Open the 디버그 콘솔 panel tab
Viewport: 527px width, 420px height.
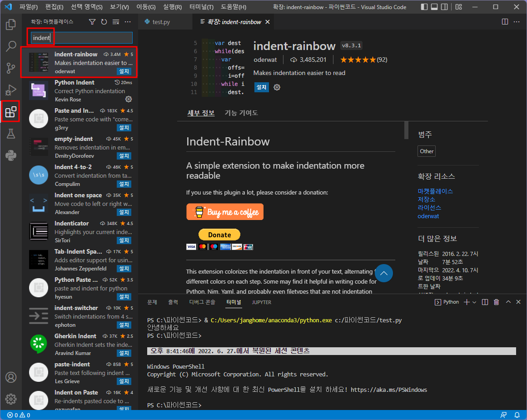click(202, 302)
